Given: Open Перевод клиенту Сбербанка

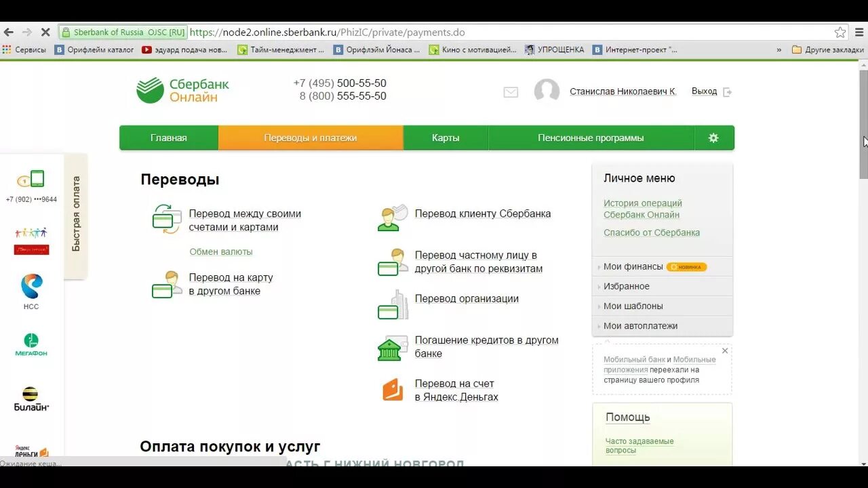Looking at the screenshot, I should (x=483, y=213).
